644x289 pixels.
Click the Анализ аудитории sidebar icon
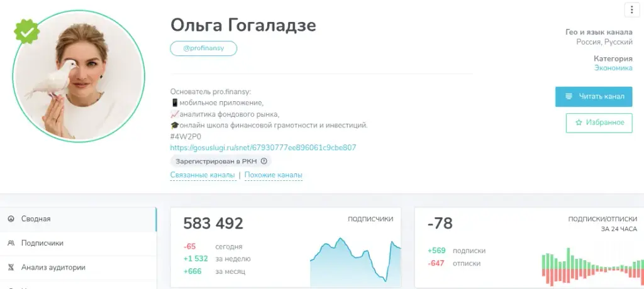click(11, 267)
